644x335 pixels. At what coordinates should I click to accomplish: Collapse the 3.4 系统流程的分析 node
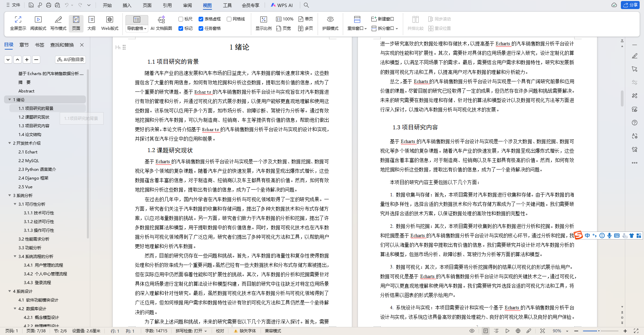[15, 256]
